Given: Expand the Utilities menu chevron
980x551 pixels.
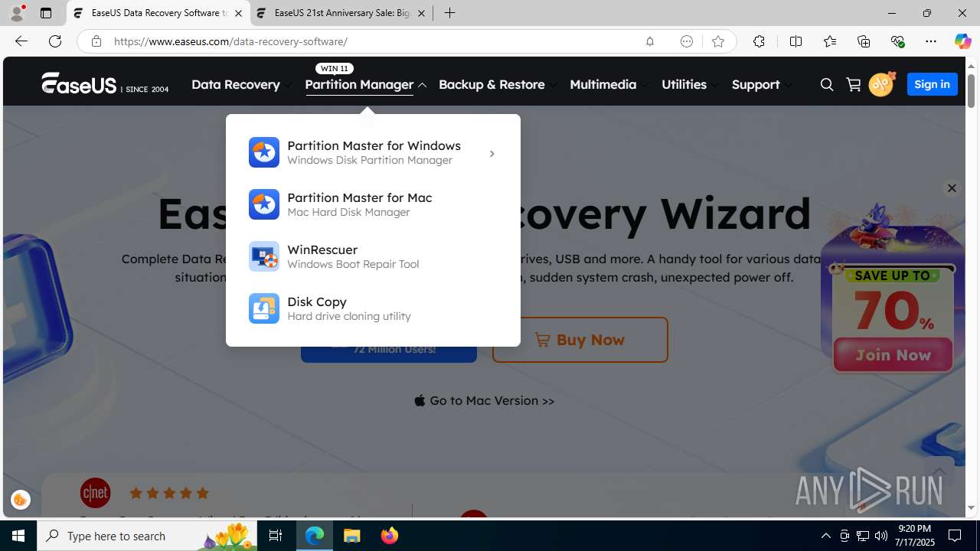Looking at the screenshot, I should [715, 85].
